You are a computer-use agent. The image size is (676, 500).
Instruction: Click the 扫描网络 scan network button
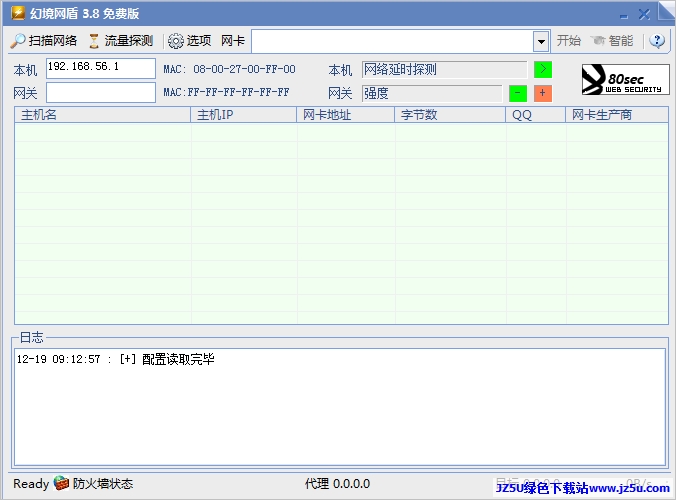(x=44, y=41)
